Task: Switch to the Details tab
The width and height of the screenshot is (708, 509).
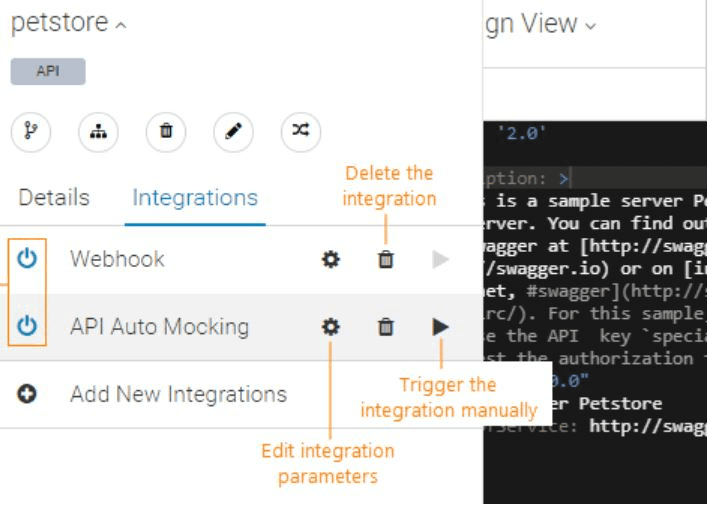Action: tap(54, 198)
